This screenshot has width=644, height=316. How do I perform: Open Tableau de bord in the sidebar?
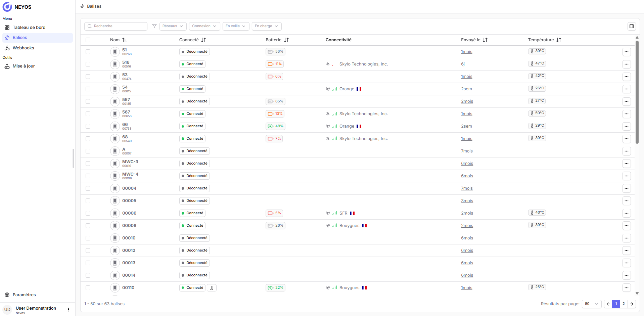click(x=29, y=28)
